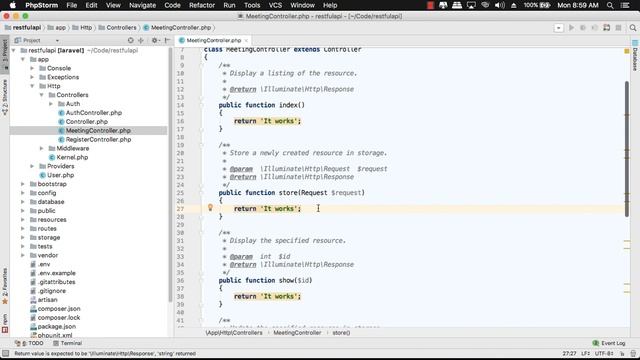Open Notification Center list icon

tap(625, 5)
